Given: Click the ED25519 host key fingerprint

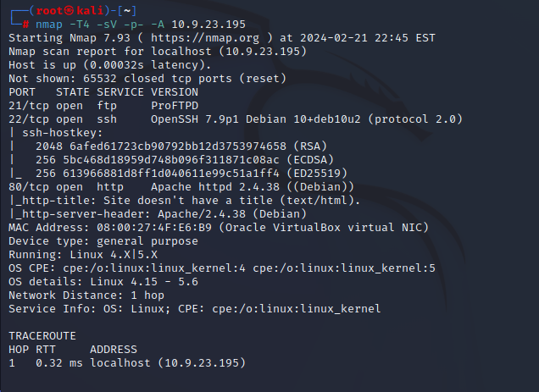Looking at the screenshot, I should tap(171, 174).
